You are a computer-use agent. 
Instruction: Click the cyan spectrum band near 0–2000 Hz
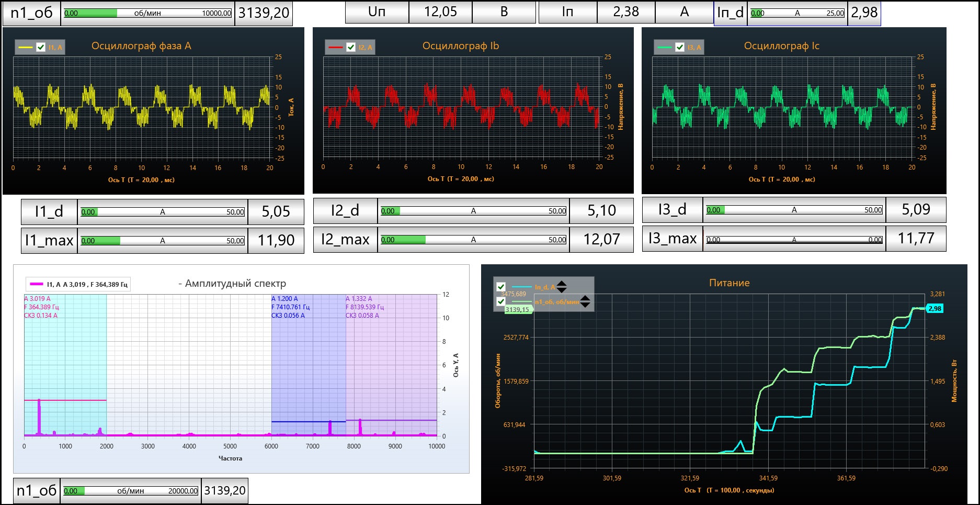point(65,365)
